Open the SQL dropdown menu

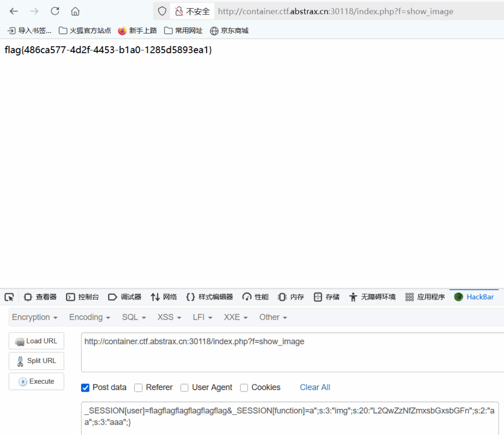pyautogui.click(x=134, y=317)
